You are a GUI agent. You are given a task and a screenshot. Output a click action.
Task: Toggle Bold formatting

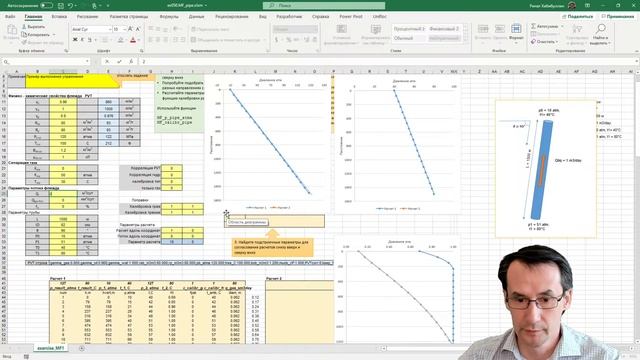click(75, 40)
